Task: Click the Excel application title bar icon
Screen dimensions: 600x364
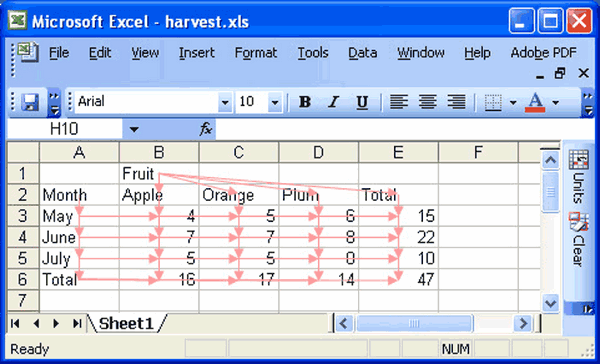Action: click(x=18, y=20)
